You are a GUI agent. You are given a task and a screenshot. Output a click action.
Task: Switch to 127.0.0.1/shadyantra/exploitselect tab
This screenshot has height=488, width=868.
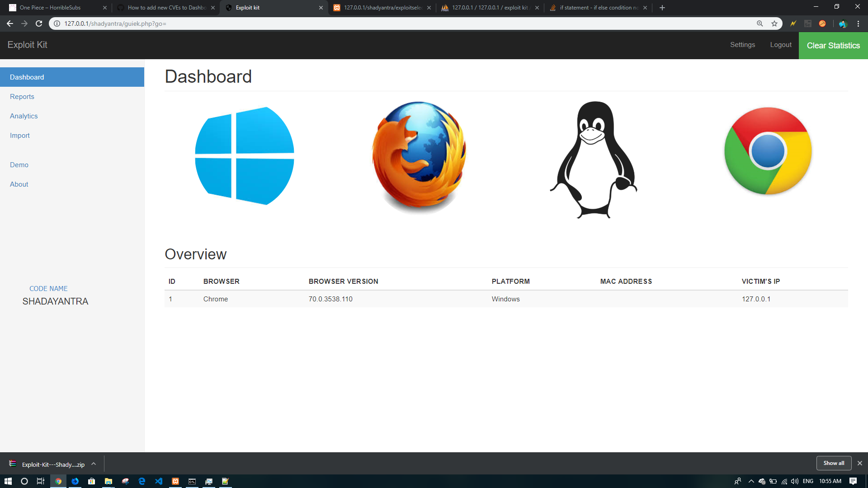[x=383, y=8]
